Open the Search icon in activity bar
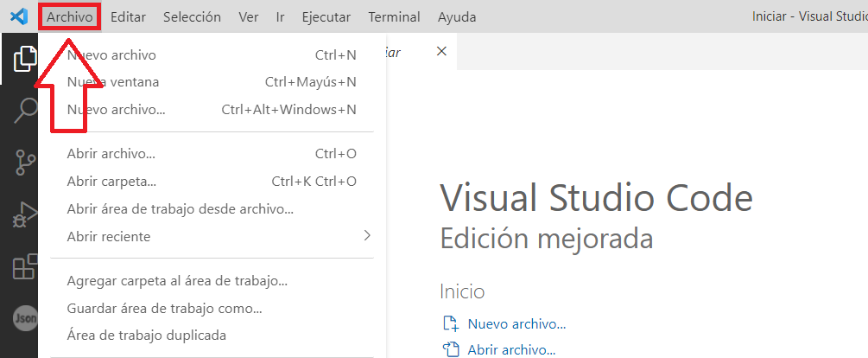The image size is (868, 358). [x=24, y=111]
